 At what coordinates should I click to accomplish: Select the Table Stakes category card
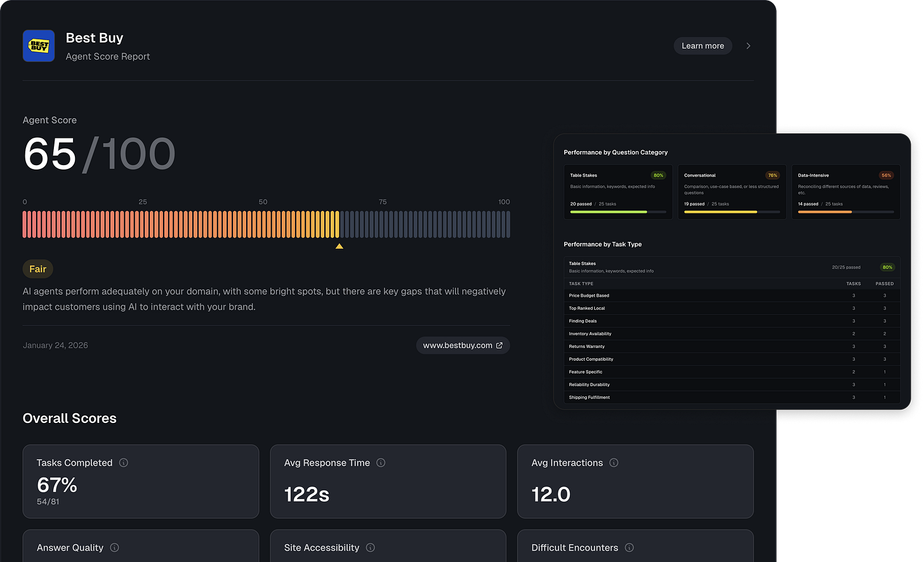pos(618,192)
